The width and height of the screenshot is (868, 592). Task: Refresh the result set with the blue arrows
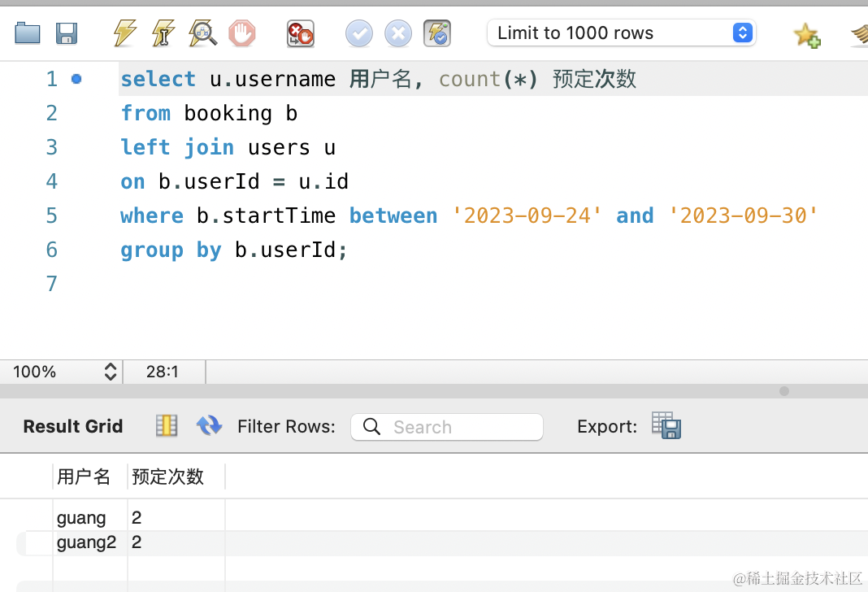[209, 426]
